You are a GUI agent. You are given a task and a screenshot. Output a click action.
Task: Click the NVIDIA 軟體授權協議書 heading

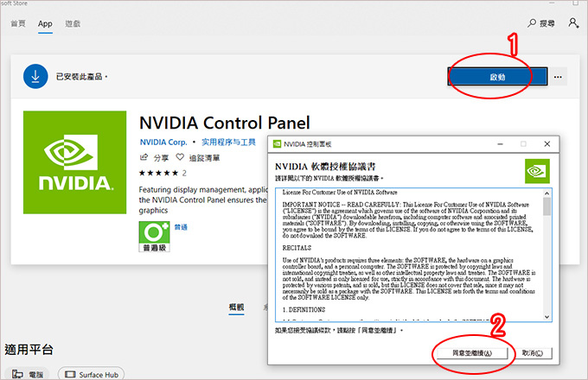[x=325, y=167]
